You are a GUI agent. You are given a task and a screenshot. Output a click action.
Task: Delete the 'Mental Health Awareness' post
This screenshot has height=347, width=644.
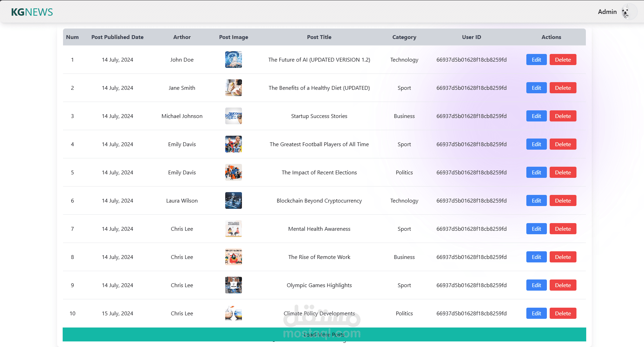click(x=563, y=229)
